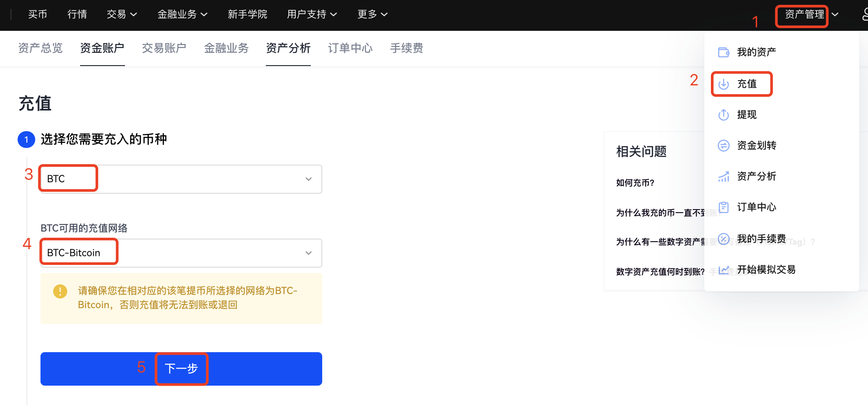868x405 pixels.
Task: Open the BTC currency dropdown arrow
Action: click(309, 179)
